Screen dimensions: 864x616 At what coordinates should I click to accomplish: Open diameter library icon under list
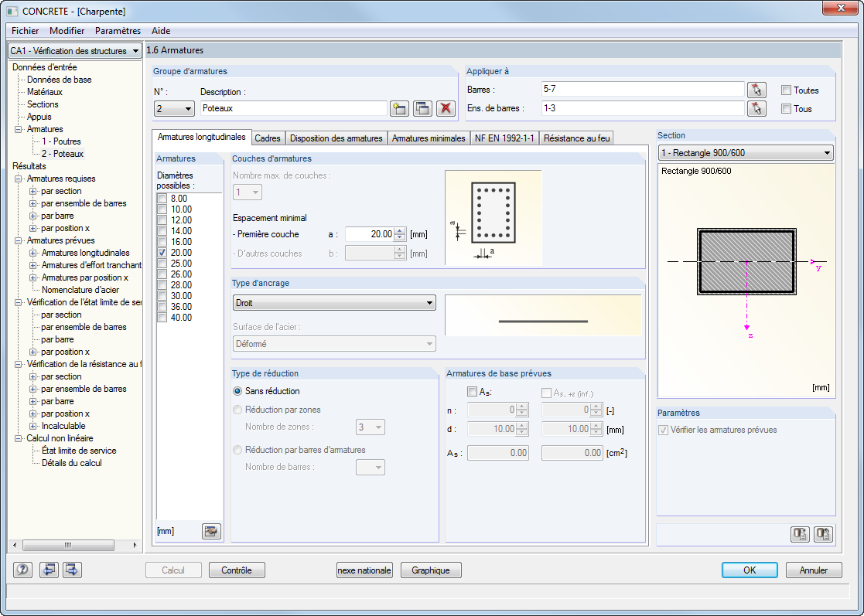point(211,531)
